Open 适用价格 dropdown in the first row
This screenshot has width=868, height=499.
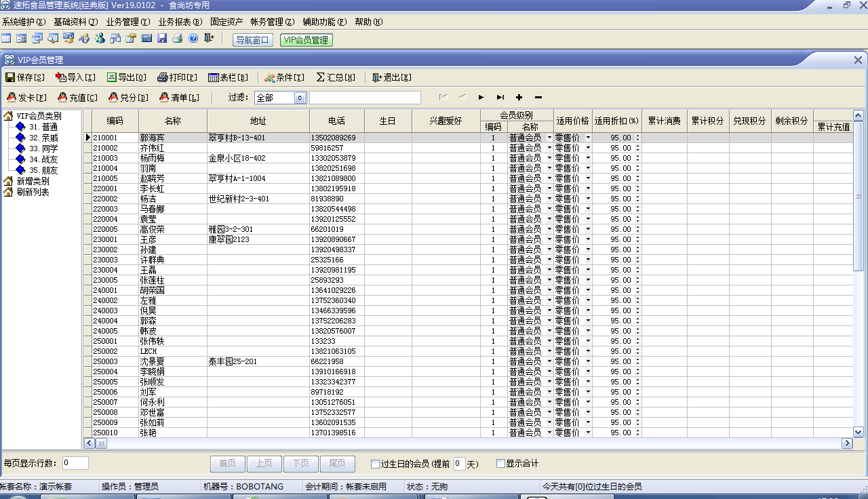coord(588,138)
